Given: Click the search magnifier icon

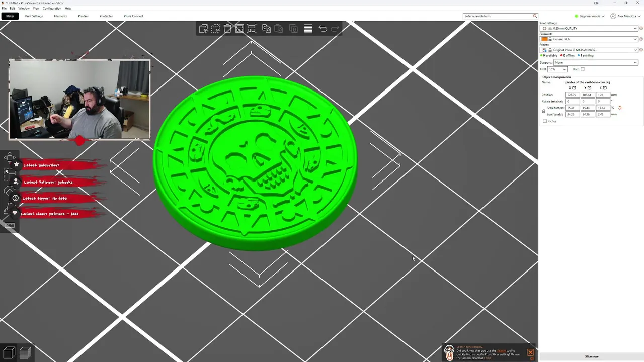Looking at the screenshot, I should coord(535,16).
